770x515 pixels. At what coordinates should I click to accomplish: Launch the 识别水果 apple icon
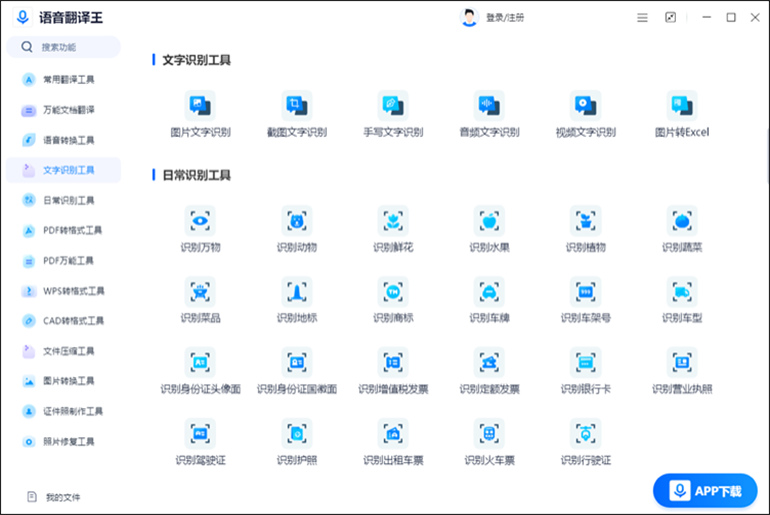pyautogui.click(x=489, y=221)
